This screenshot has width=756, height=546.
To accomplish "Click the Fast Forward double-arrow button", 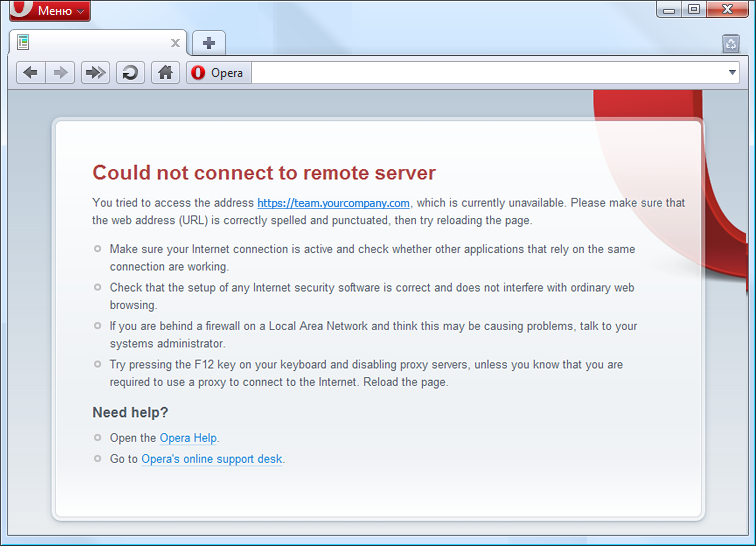I will click(x=95, y=73).
